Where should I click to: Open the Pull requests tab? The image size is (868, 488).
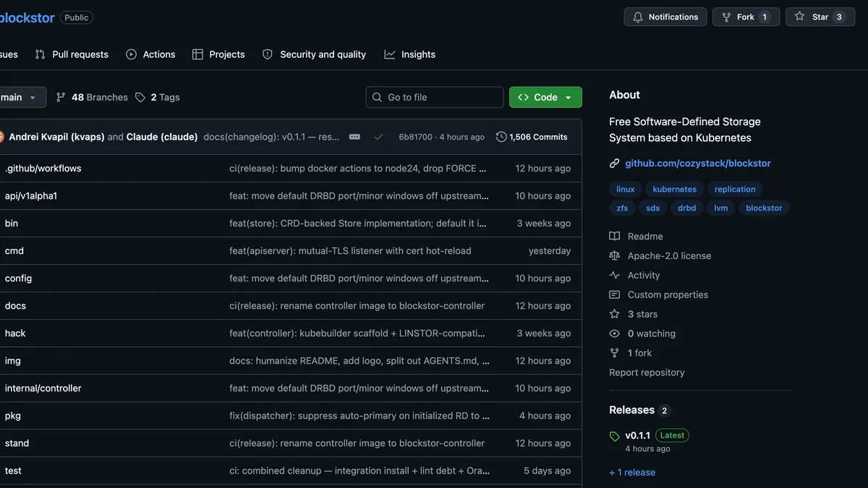[72, 54]
